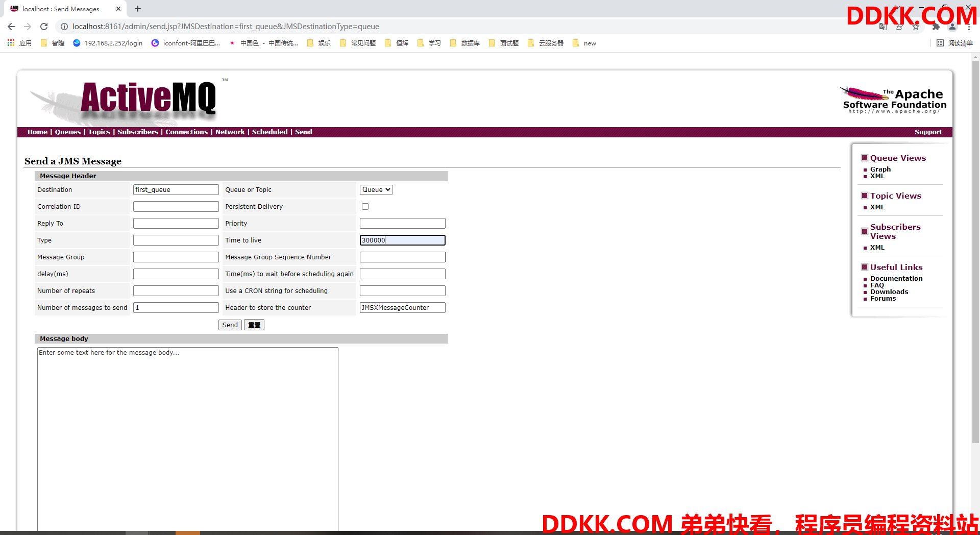Open the Topics page

(99, 132)
